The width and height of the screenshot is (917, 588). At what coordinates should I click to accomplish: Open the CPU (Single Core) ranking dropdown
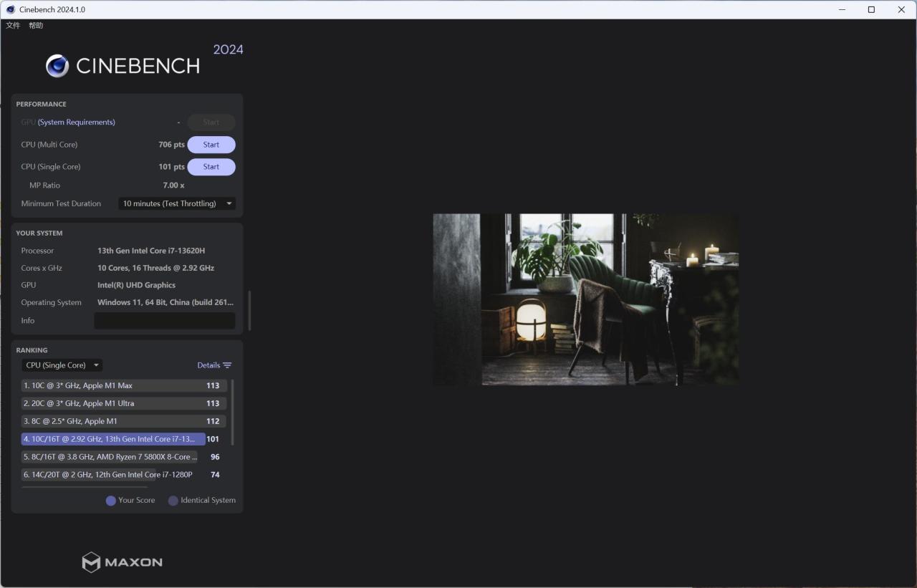pos(62,365)
